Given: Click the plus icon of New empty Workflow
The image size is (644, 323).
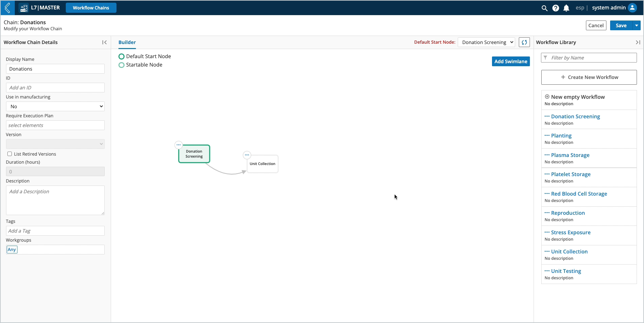Looking at the screenshot, I should (x=547, y=97).
